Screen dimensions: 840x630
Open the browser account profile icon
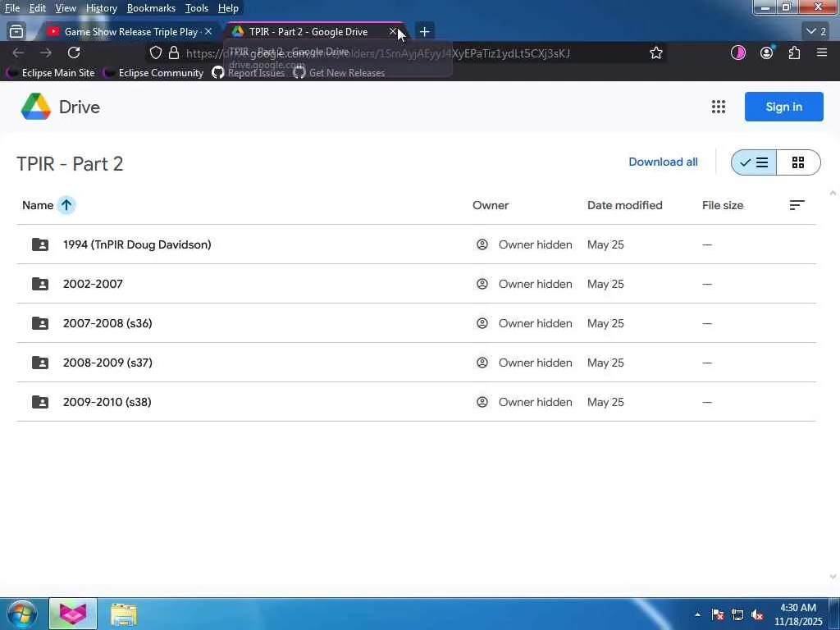coord(767,52)
